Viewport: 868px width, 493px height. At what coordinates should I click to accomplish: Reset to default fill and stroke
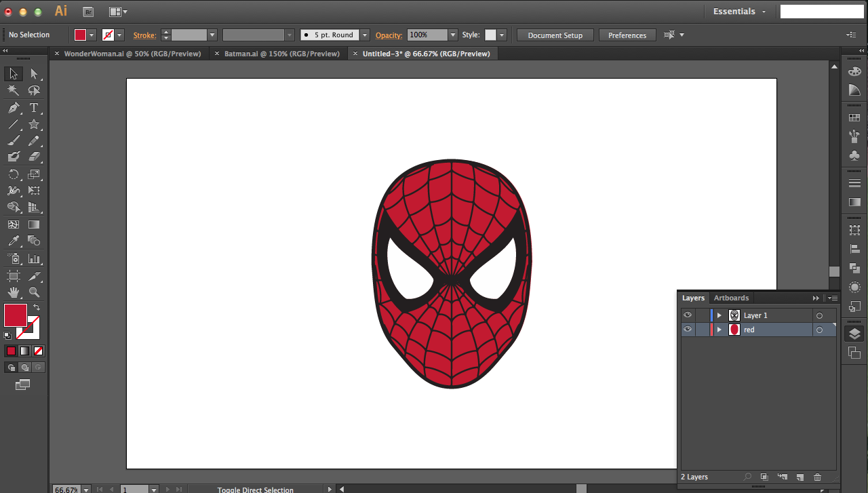(x=7, y=335)
